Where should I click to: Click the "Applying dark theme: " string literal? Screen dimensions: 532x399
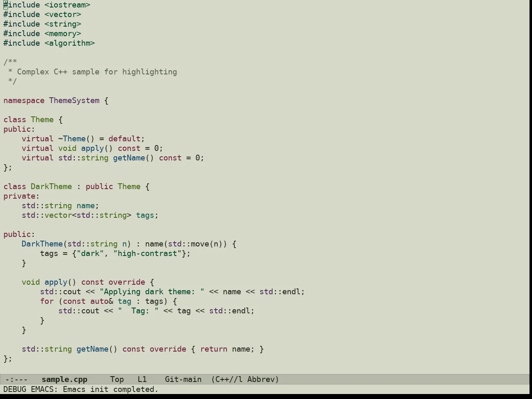[x=152, y=292]
